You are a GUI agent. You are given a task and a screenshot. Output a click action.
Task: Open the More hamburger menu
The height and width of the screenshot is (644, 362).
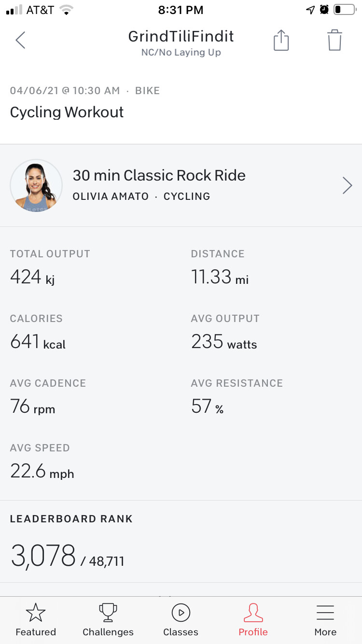tap(325, 620)
